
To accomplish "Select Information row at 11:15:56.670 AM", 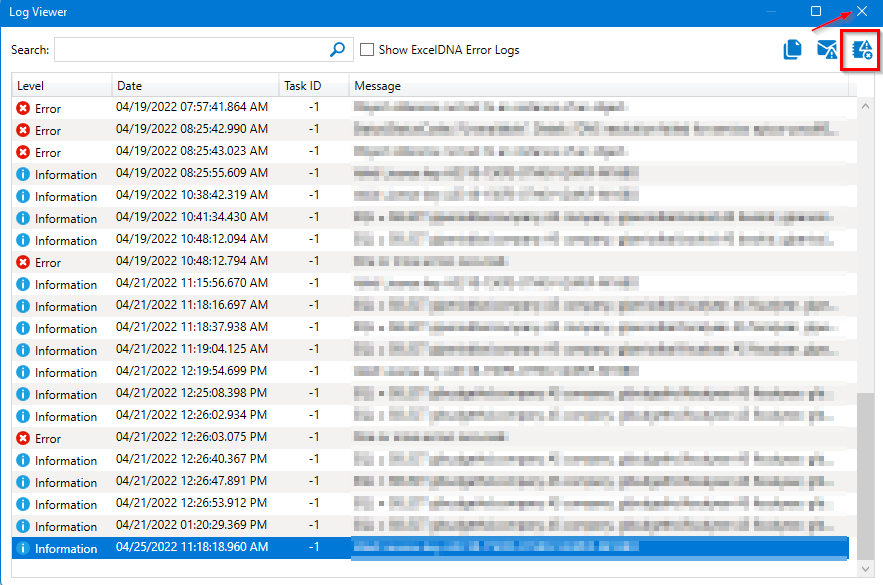I will click(x=430, y=283).
